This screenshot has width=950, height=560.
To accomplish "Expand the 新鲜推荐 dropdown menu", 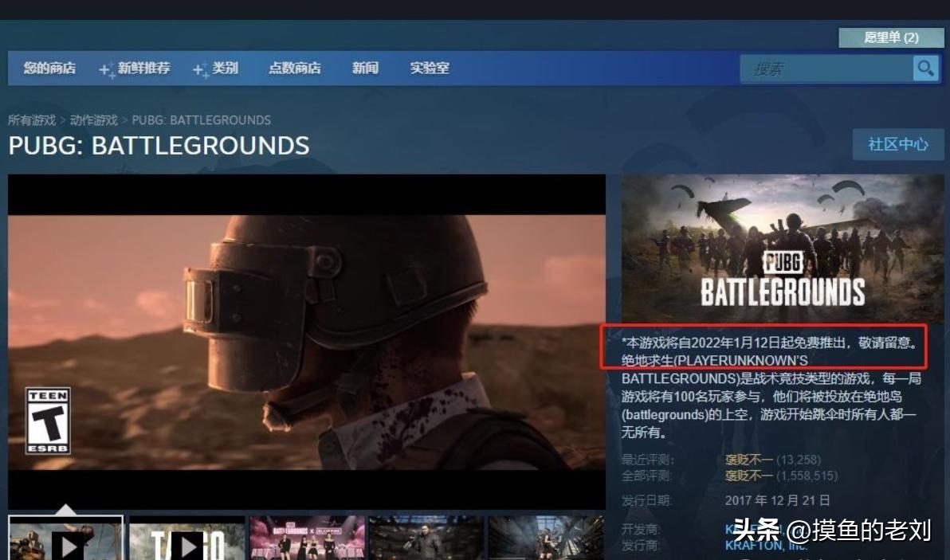I will pos(143,69).
